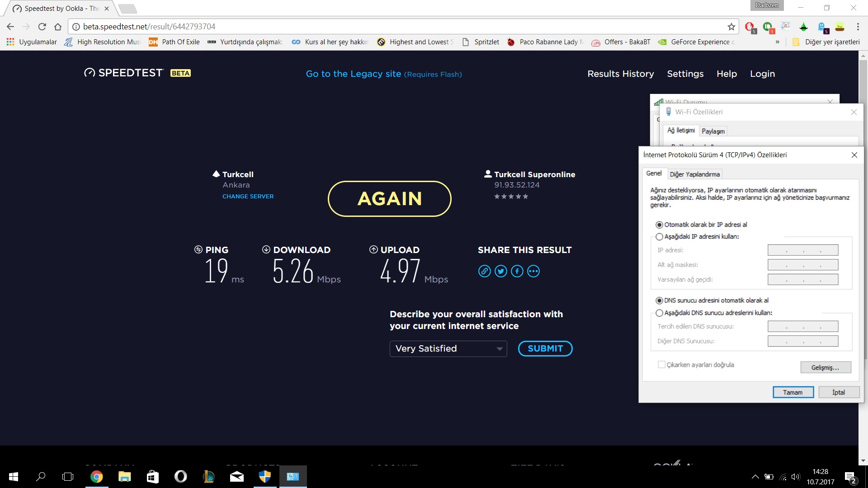Open Task View on the taskbar
This screenshot has height=488, width=868.
click(68, 476)
